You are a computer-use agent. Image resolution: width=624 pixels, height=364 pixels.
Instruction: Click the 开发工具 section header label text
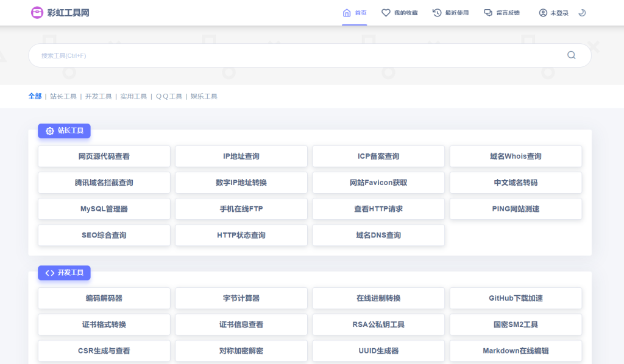coord(71,273)
